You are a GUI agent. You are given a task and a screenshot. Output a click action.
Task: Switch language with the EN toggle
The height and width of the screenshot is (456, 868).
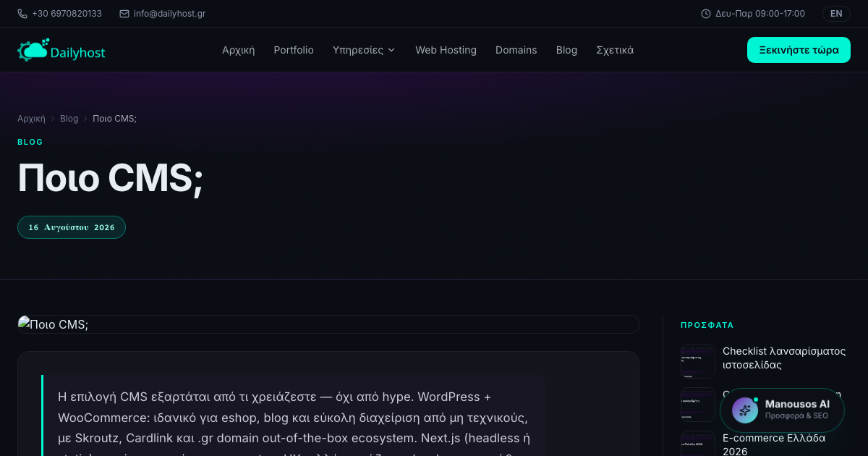tap(836, 14)
